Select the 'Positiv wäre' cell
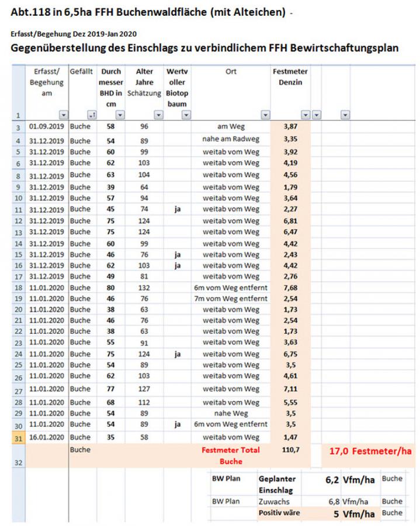Viewport: 420px width, 526px height. pos(279,513)
